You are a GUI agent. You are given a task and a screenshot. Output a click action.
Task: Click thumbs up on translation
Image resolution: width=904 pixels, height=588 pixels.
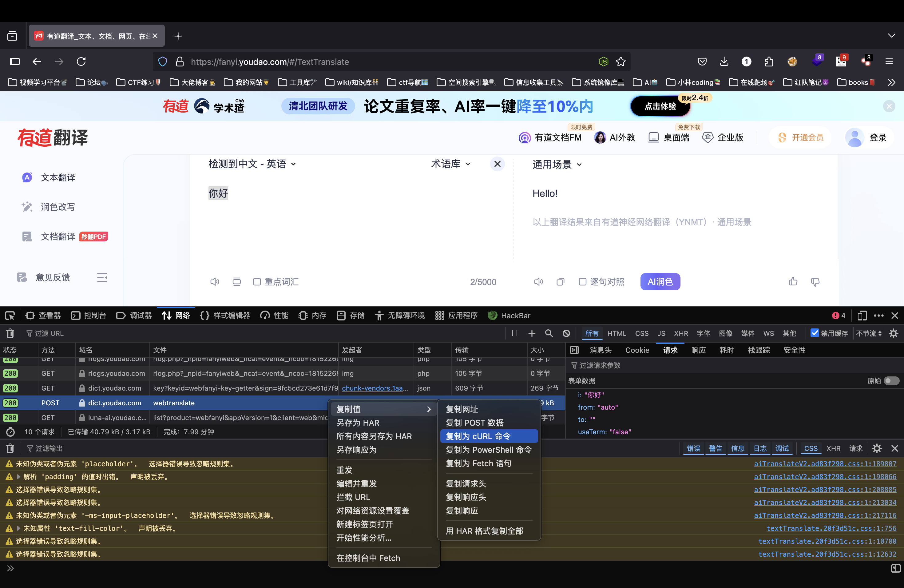coord(793,282)
